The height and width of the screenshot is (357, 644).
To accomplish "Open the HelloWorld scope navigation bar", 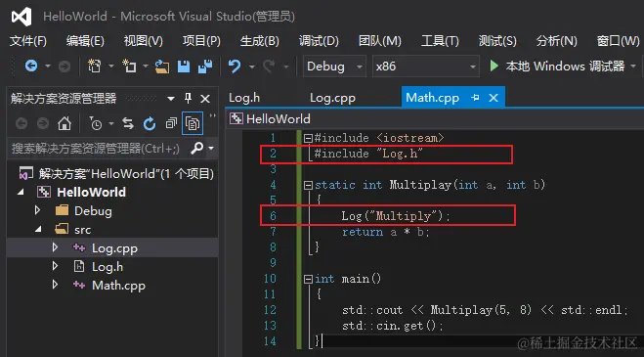I will pyautogui.click(x=435, y=119).
